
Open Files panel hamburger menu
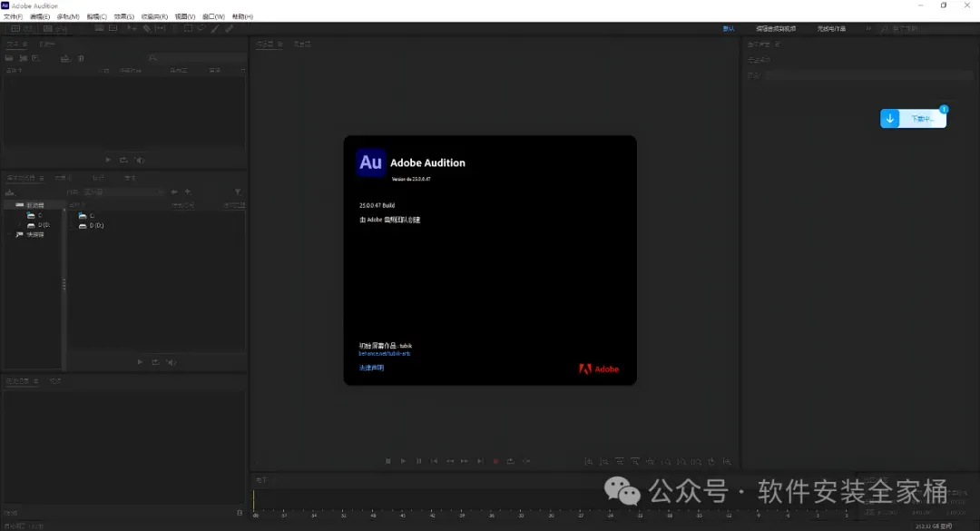point(25,44)
